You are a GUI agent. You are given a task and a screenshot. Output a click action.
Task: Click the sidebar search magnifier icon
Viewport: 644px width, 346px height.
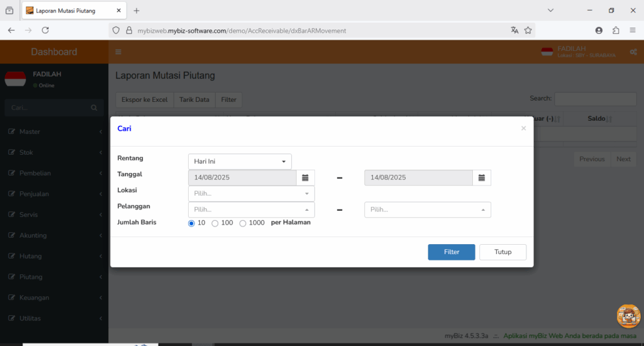[x=94, y=108]
